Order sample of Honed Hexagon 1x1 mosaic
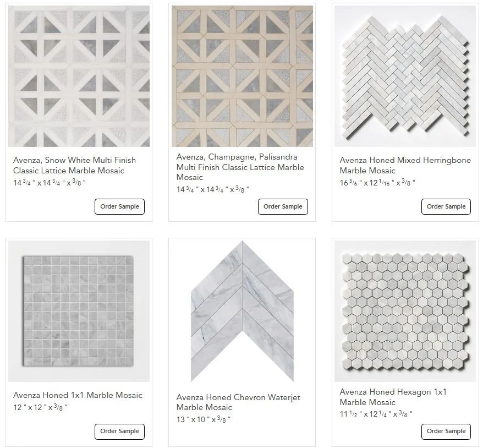 (x=446, y=431)
